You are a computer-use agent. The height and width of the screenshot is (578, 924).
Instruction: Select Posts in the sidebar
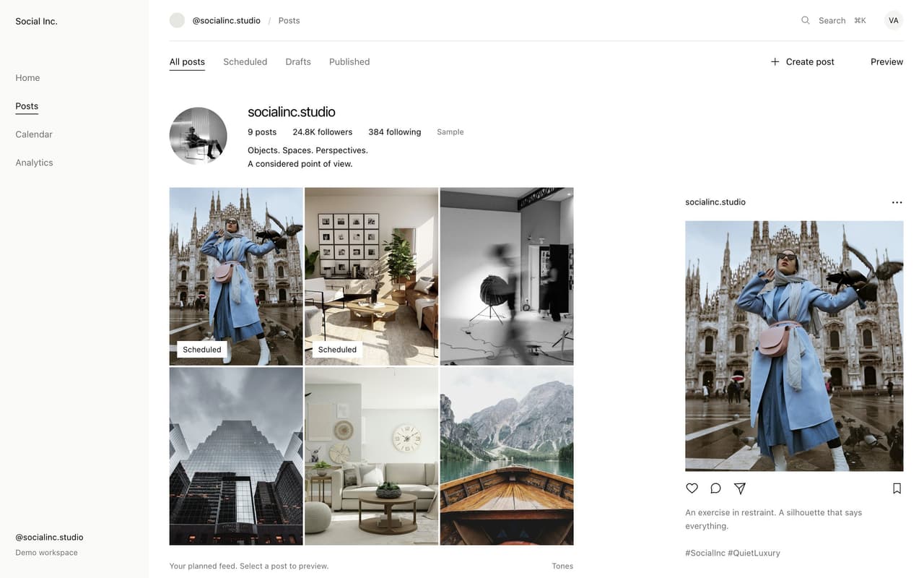coord(27,106)
